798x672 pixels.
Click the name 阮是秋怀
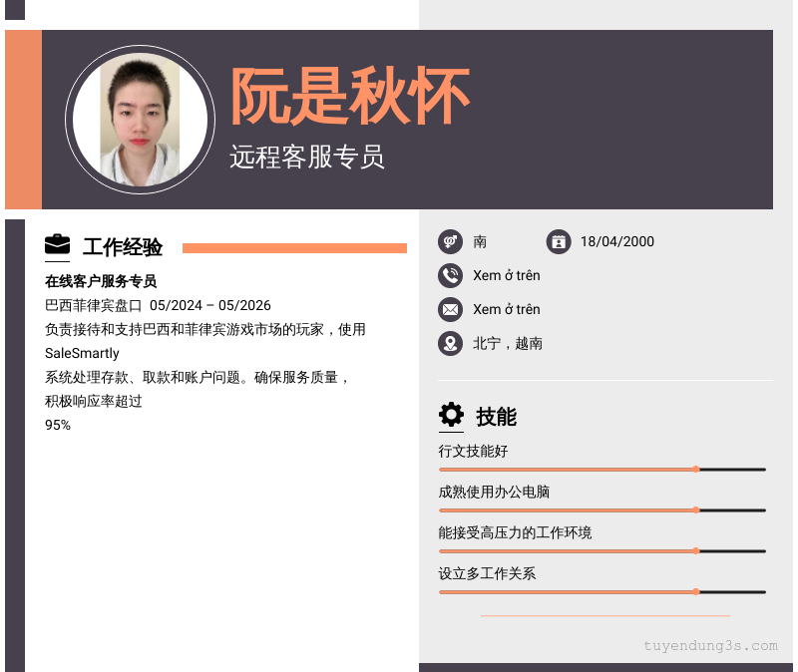pos(350,96)
